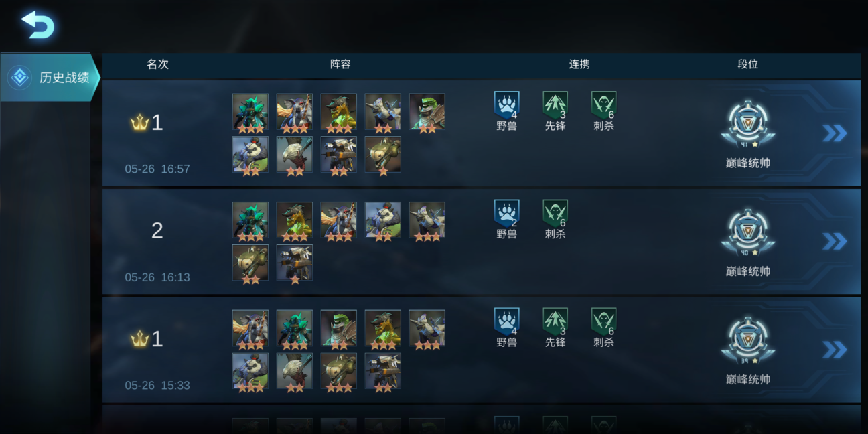
Task: Expand the 05-26 16:13 match details
Action: pyautogui.click(x=835, y=241)
